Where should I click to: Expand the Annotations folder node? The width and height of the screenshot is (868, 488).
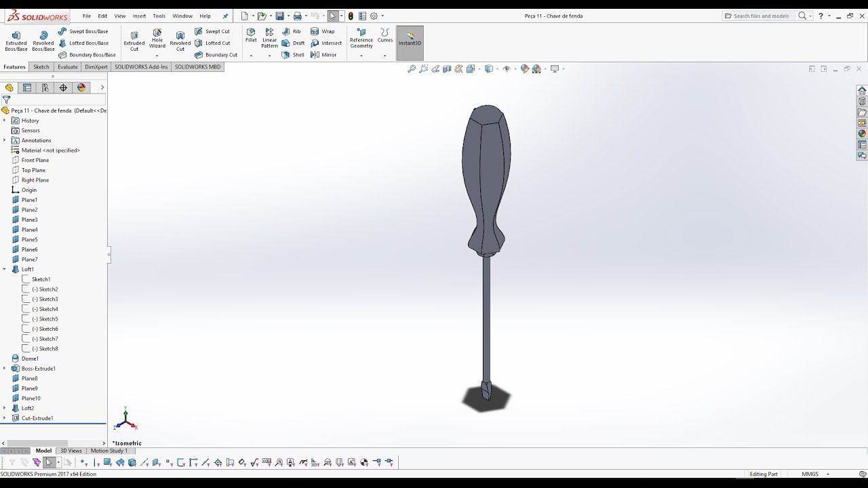tap(5, 140)
